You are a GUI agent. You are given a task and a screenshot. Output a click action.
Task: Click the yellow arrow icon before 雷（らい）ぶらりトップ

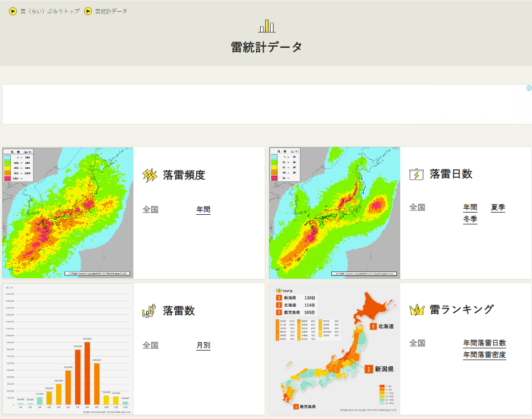[13, 11]
